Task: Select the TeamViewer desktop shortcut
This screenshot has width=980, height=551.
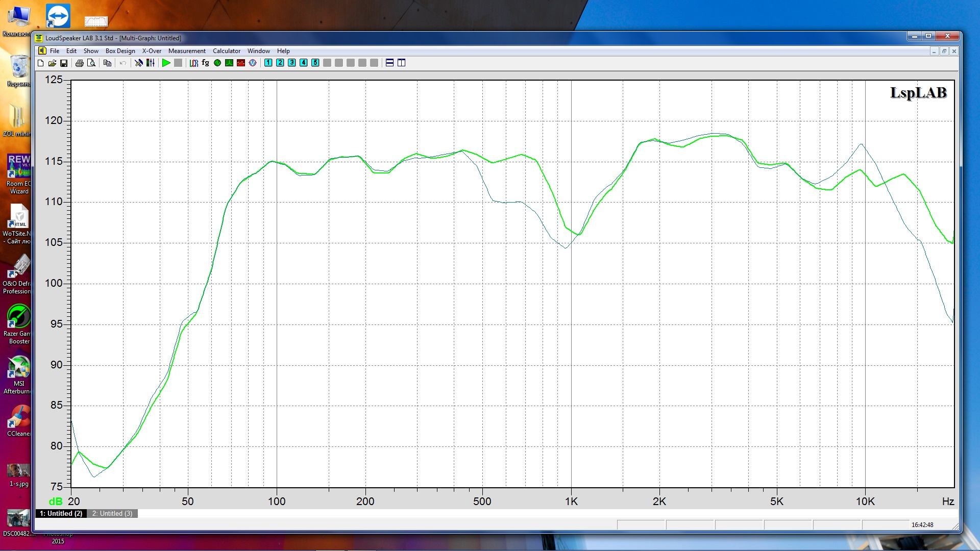Action: (x=58, y=16)
